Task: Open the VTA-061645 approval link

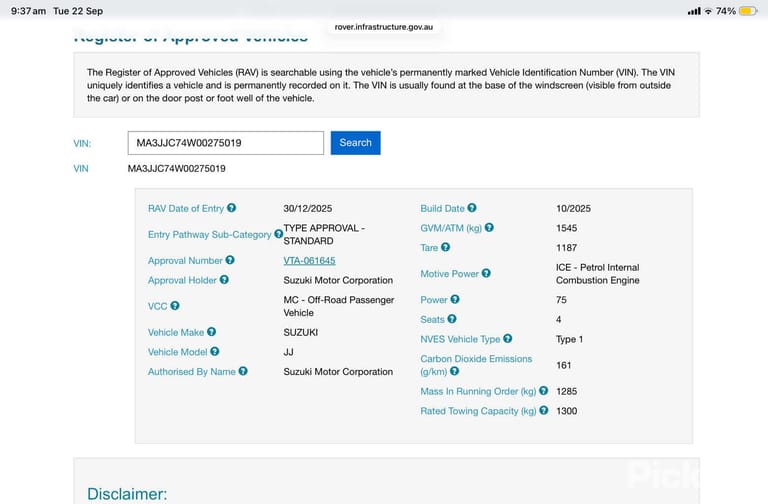Action: (x=310, y=261)
